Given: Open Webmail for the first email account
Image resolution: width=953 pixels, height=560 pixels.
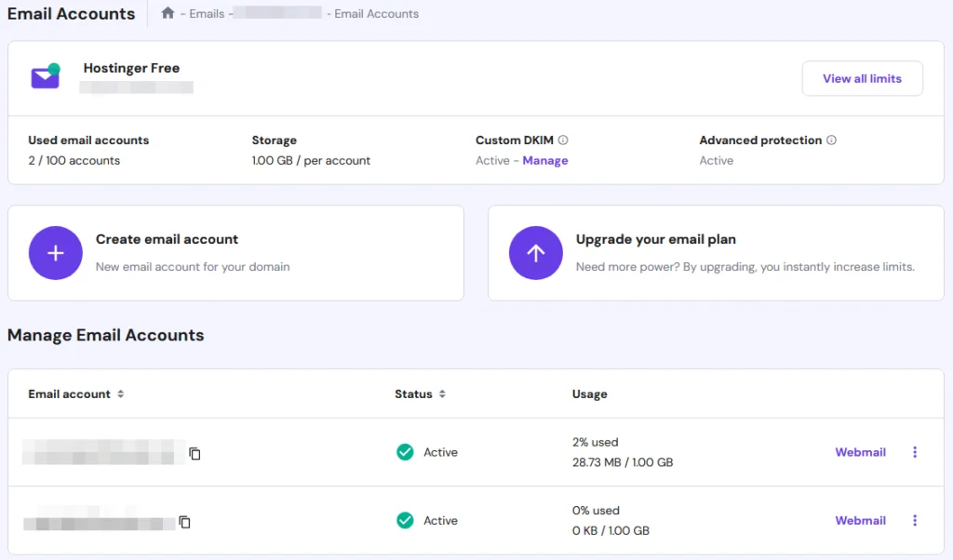Looking at the screenshot, I should coord(859,452).
